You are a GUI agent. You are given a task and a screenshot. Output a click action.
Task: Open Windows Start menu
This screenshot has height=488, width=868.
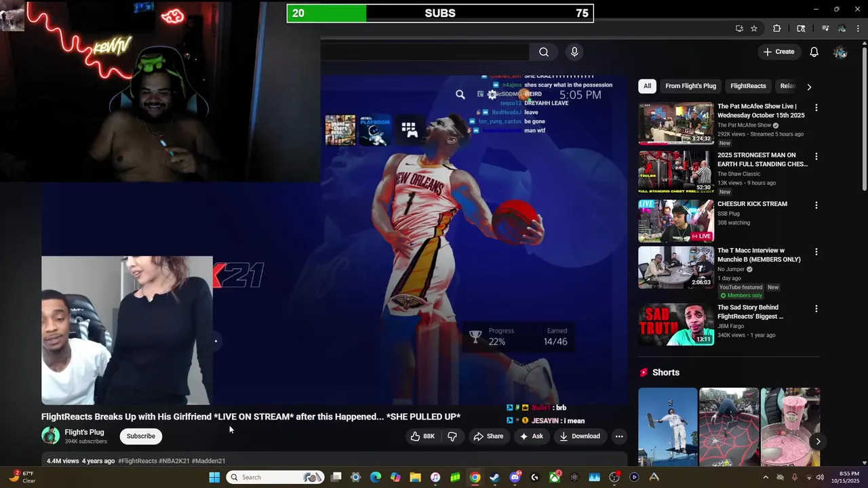coord(214,477)
